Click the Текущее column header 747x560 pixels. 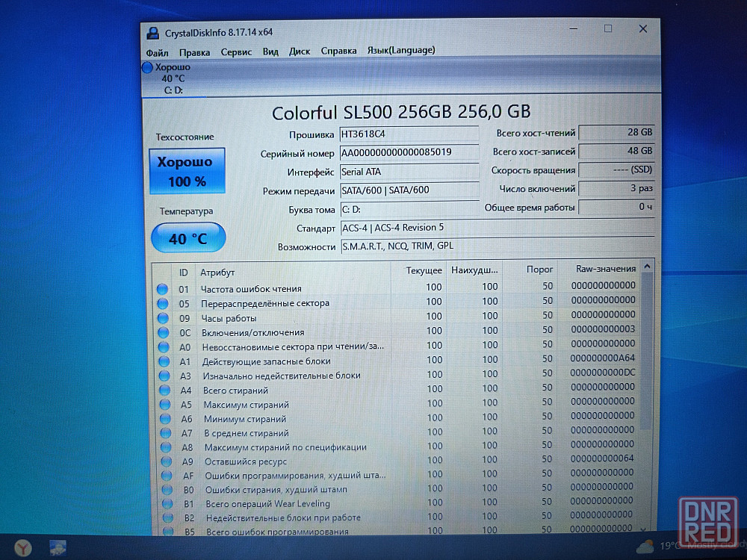[419, 270]
